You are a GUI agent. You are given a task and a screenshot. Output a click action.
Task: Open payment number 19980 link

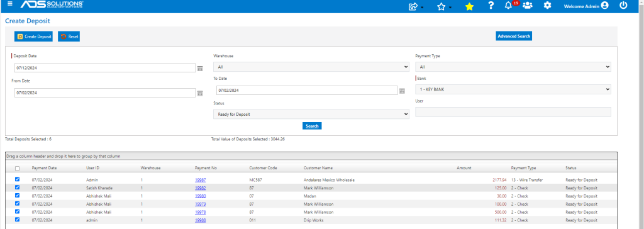coord(201,196)
